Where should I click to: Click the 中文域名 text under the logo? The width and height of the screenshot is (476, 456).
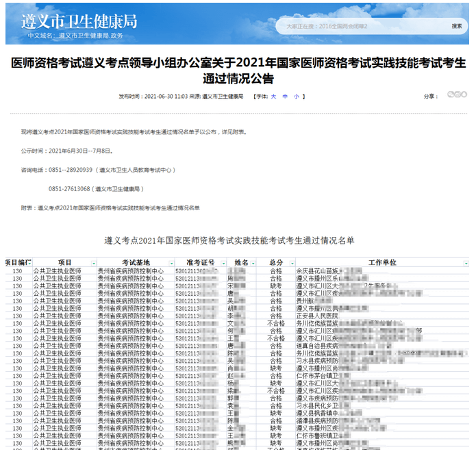(75, 35)
